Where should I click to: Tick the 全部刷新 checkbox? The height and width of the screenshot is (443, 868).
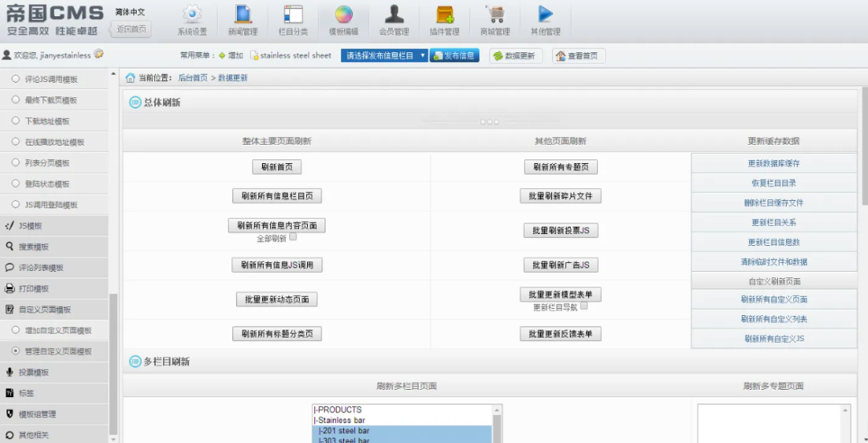point(293,237)
